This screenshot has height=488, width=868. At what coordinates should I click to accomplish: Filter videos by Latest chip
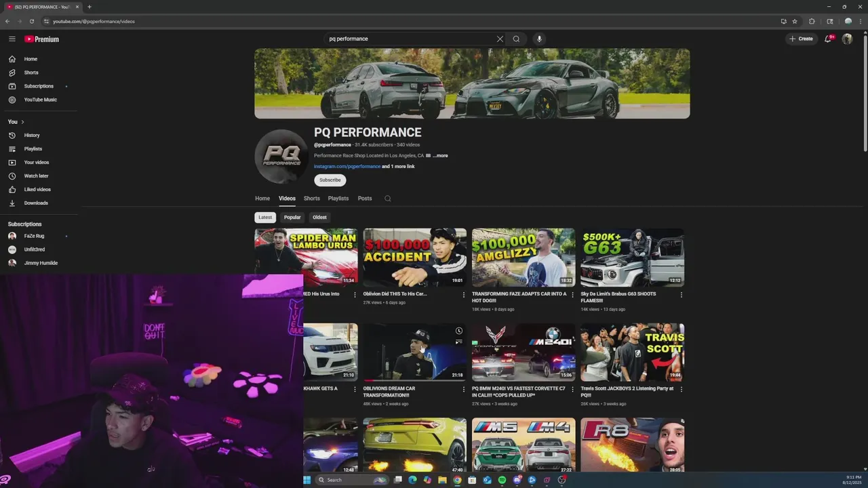pos(265,218)
